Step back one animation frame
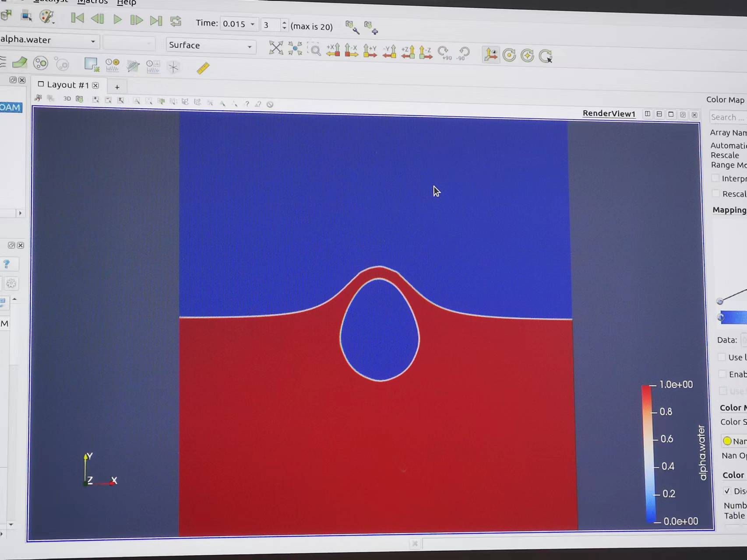This screenshot has width=747, height=560. [x=97, y=19]
